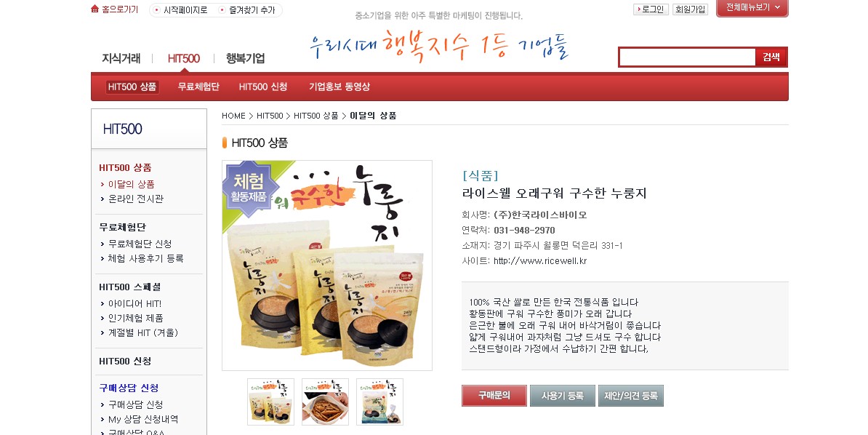Click into the search input field
Viewport: 868px width, 435px height.
(x=687, y=57)
